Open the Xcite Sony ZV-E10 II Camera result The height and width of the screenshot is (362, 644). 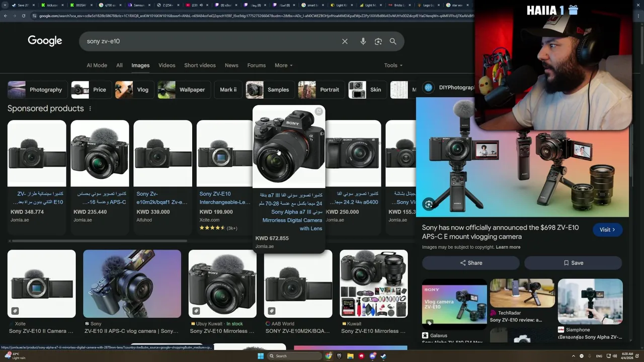[42, 293]
